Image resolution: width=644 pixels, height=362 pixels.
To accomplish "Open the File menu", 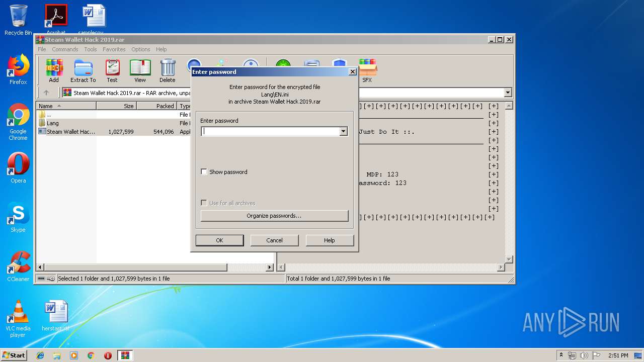I will tap(42, 49).
